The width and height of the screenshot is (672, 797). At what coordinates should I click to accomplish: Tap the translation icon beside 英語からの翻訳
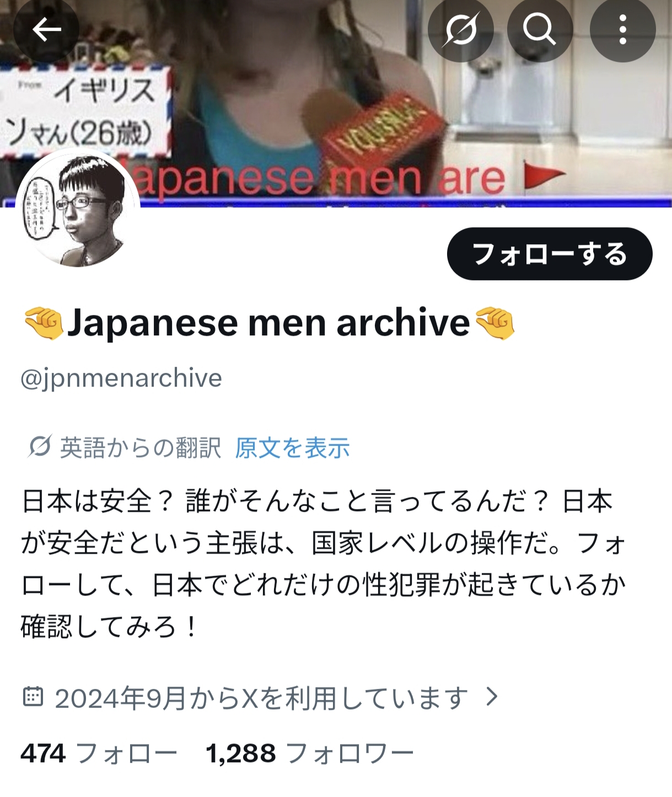coord(40,447)
